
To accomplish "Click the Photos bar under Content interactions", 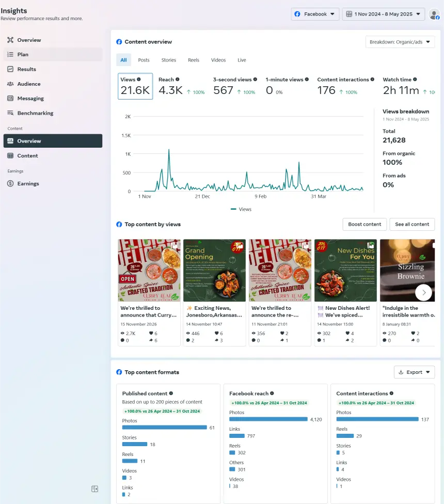I will pos(377,419).
